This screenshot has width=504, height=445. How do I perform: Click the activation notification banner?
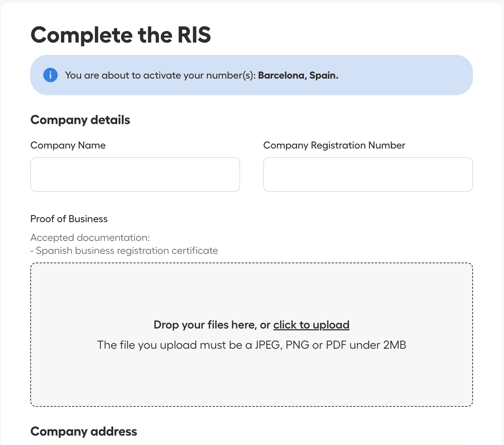[252, 75]
